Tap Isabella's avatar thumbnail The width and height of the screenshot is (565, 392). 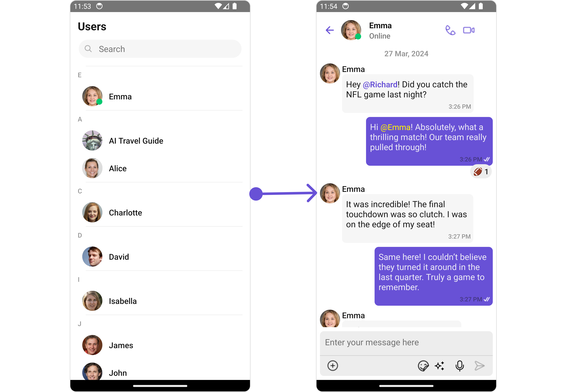(92, 301)
